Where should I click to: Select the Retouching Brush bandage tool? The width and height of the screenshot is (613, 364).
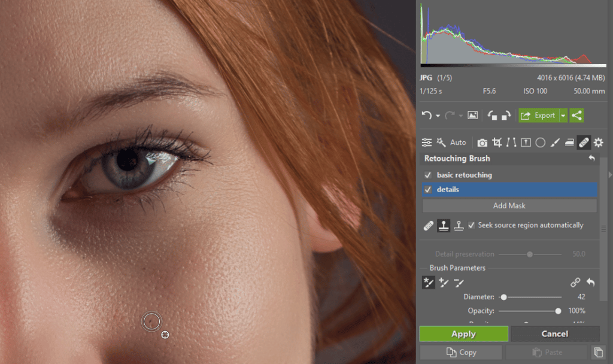click(x=584, y=142)
